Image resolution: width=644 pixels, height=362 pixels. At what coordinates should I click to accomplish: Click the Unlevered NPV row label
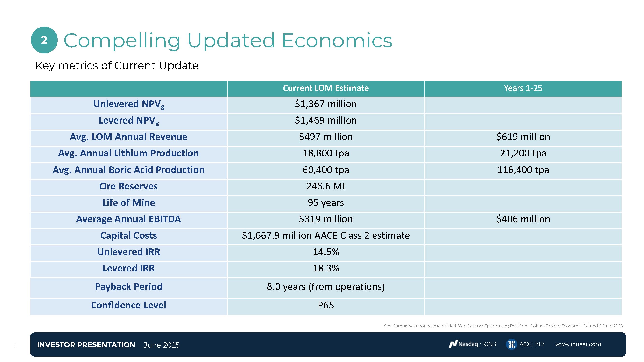tap(128, 104)
